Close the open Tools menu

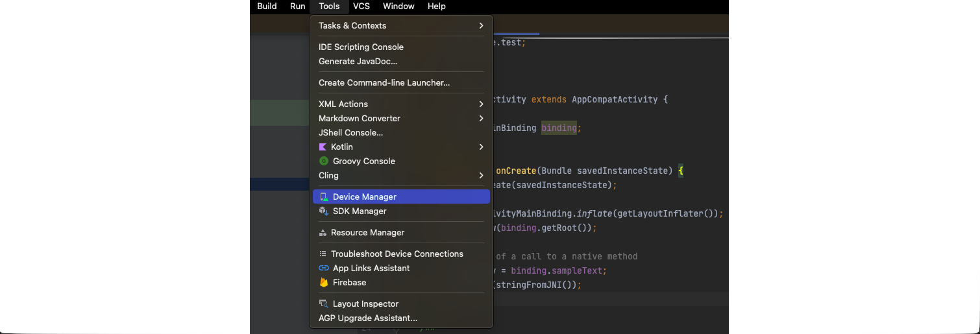[x=329, y=6]
